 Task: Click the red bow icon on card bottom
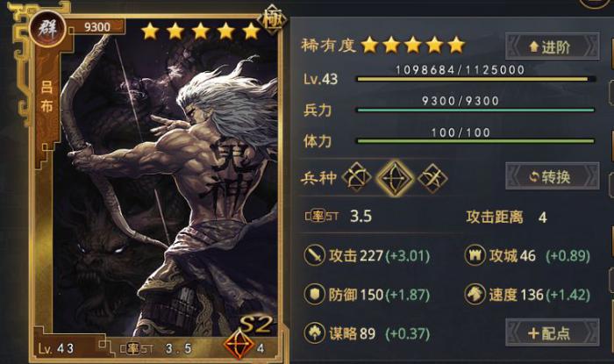[239, 346]
